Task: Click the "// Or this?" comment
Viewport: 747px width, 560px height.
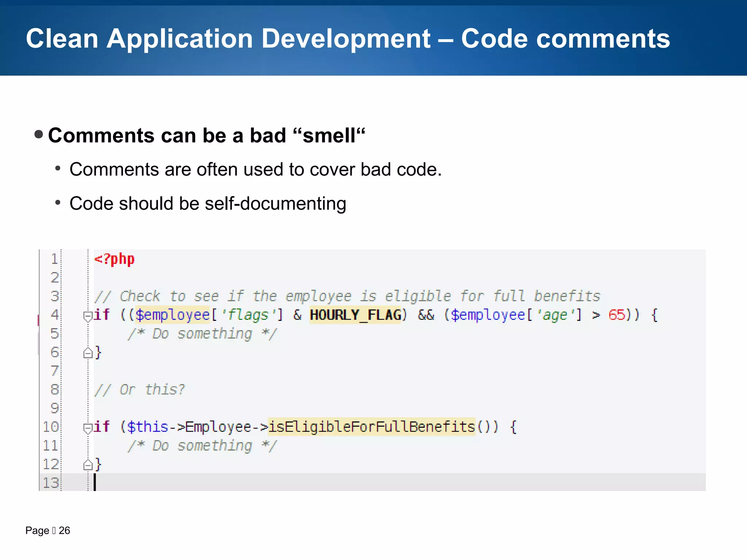Action: (x=140, y=390)
